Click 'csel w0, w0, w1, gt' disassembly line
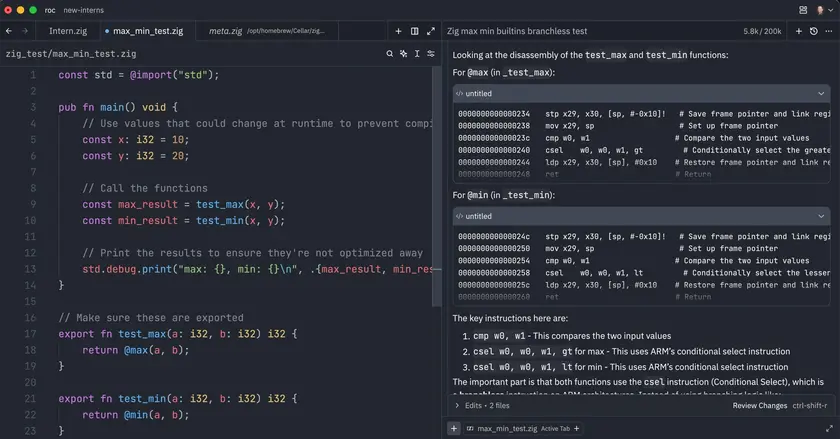Image resolution: width=840 pixels, height=439 pixels. pyautogui.click(x=594, y=150)
